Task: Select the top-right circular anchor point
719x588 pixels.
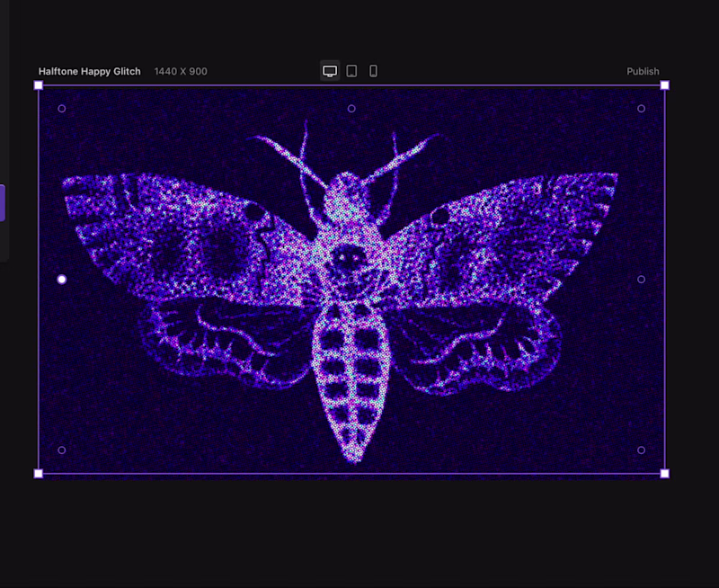Action: [x=642, y=109]
